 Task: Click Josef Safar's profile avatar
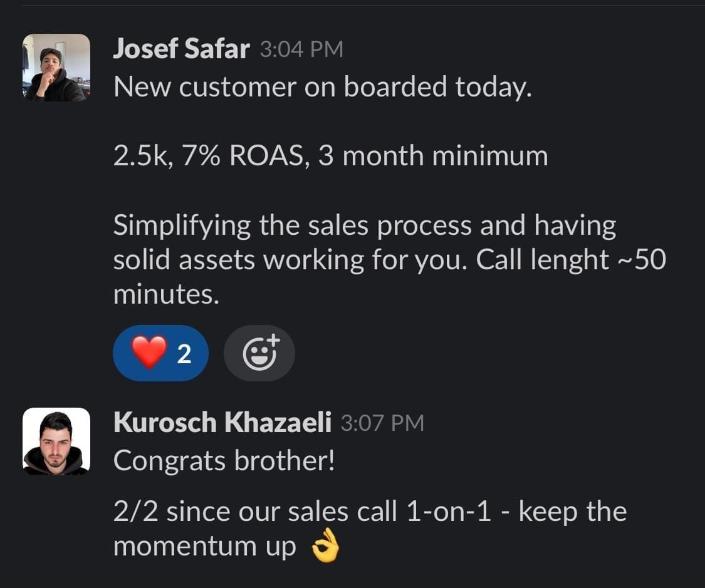point(56,68)
